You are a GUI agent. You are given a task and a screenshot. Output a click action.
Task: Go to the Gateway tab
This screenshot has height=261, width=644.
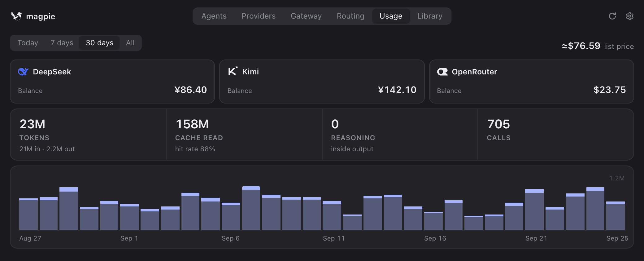[x=306, y=16]
